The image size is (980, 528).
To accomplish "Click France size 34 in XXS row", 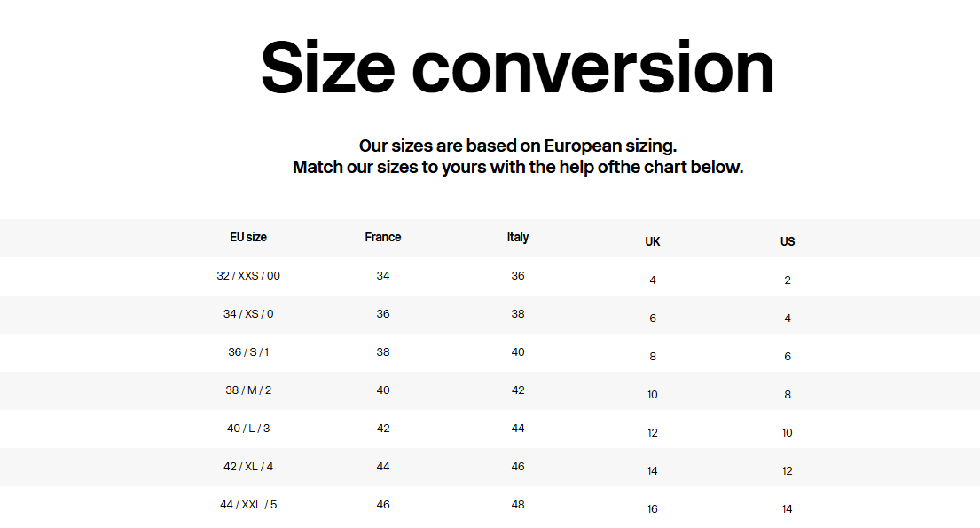I will pyautogui.click(x=383, y=276).
